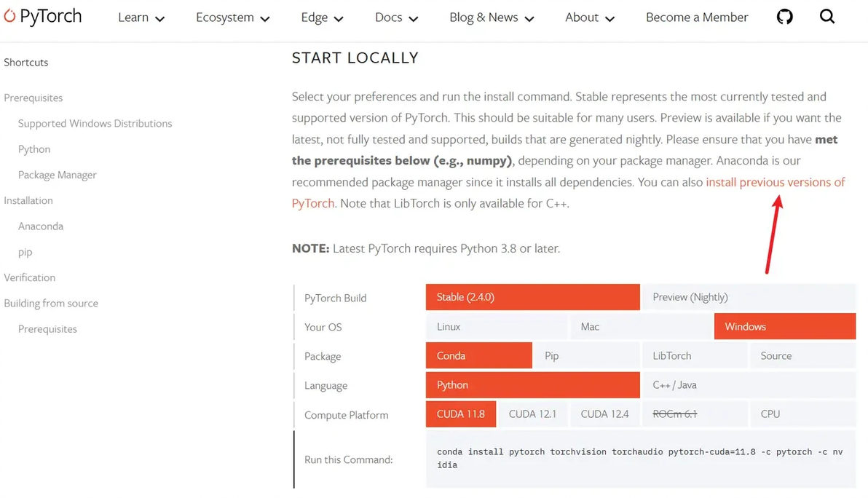This screenshot has height=498, width=868.
Task: Open the Ecosystem dropdown menu
Action: [232, 17]
